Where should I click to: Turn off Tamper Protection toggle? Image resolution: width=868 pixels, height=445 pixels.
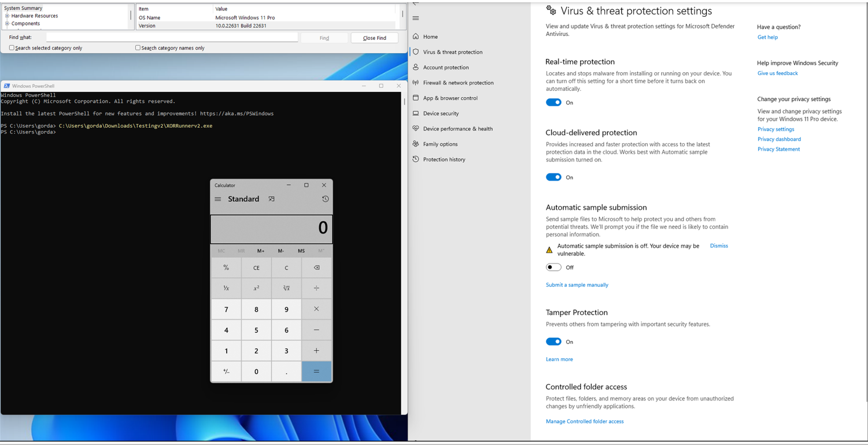coord(553,342)
